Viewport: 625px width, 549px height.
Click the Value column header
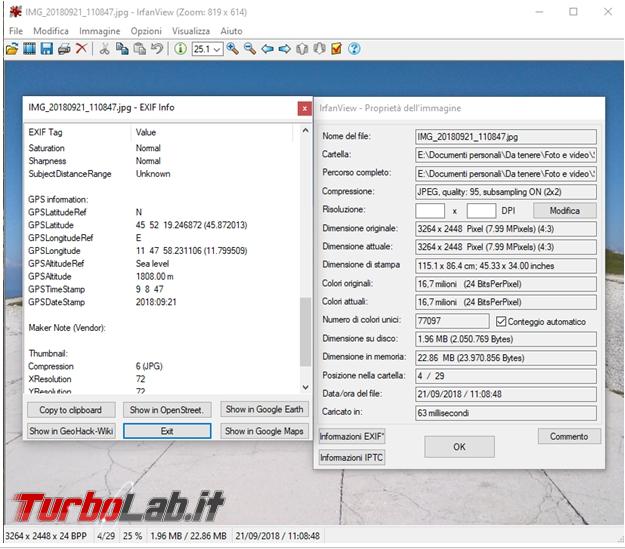click(213, 132)
